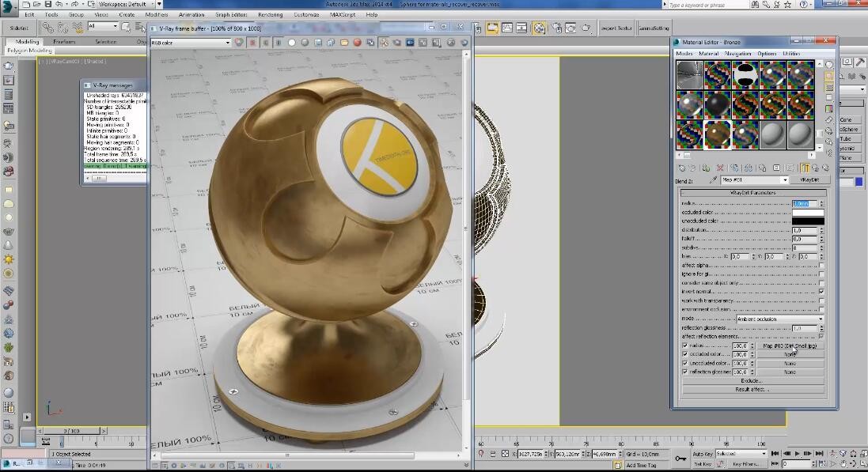Click the radius value input field
868x472 pixels.
coord(805,204)
